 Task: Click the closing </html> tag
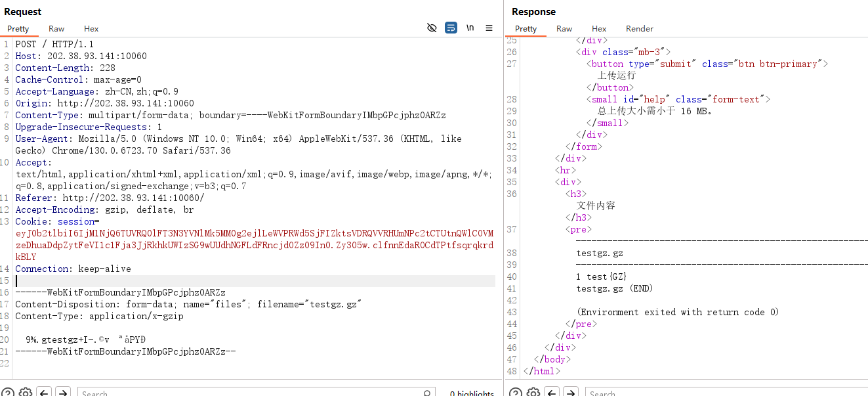pos(542,371)
